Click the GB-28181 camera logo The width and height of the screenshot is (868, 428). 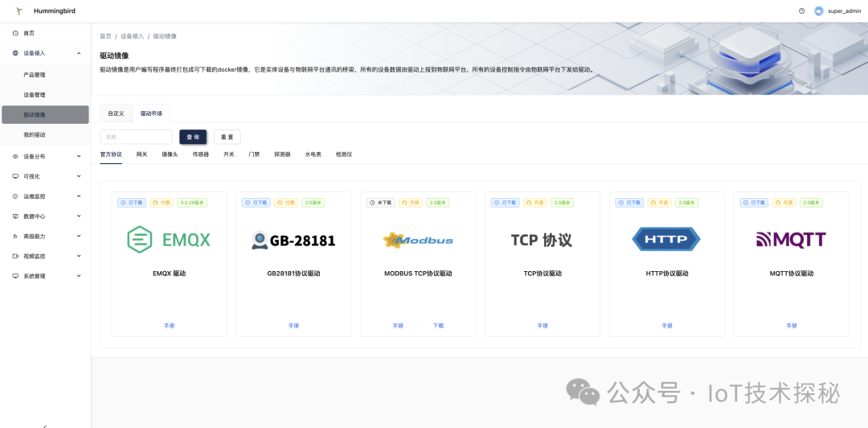tap(293, 240)
